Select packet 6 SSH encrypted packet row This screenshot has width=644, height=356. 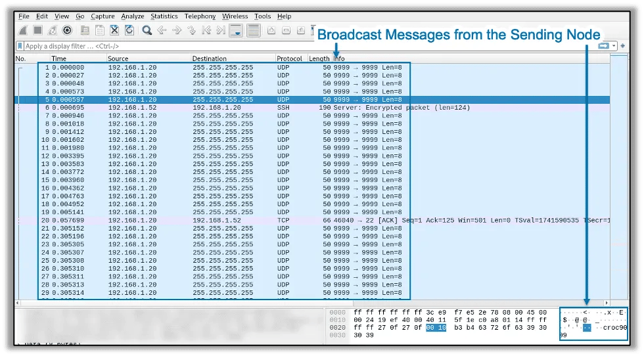312,108
